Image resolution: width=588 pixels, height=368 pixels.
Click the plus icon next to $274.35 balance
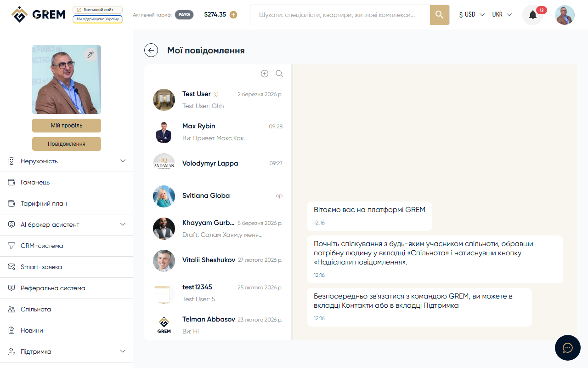point(233,14)
